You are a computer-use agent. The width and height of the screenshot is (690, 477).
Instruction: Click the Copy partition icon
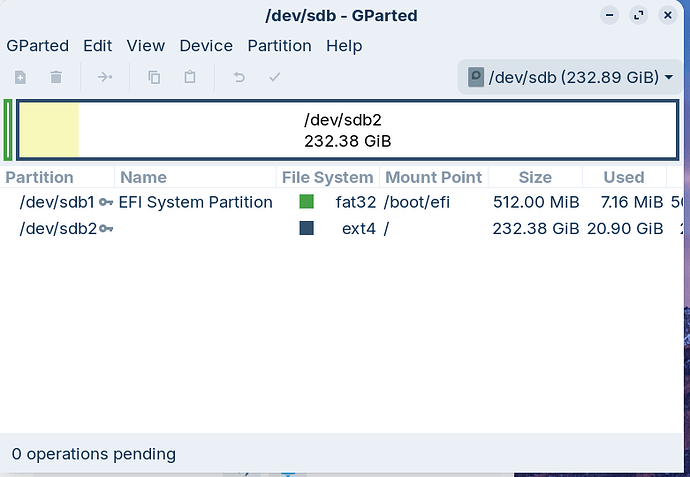tap(154, 77)
